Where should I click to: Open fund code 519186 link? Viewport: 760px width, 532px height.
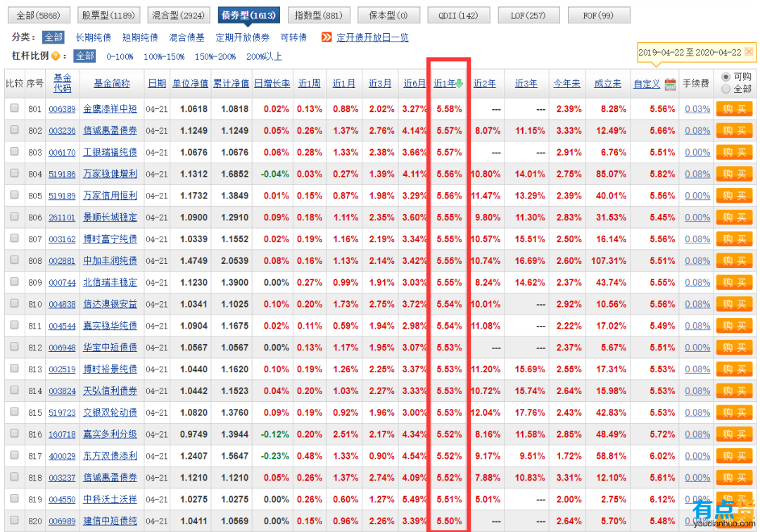[x=62, y=174]
